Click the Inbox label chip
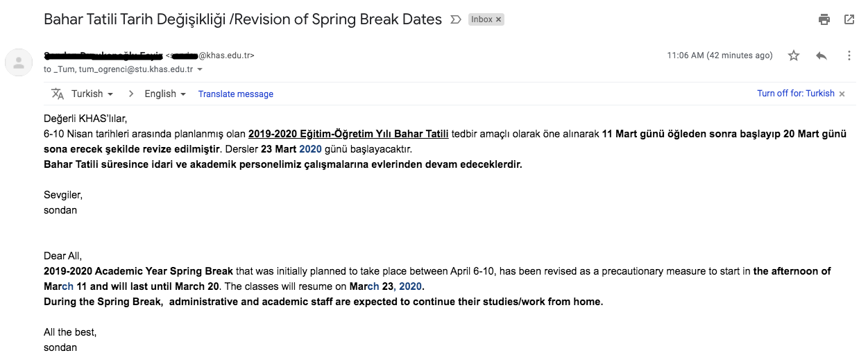Image resolution: width=868 pixels, height=362 pixels. tap(482, 19)
